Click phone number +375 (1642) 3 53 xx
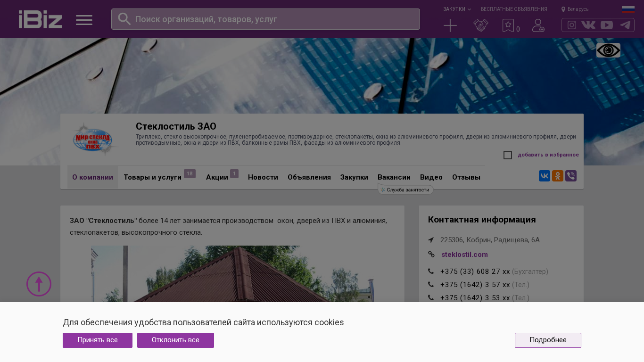This screenshot has height=362, width=644. tap(475, 298)
